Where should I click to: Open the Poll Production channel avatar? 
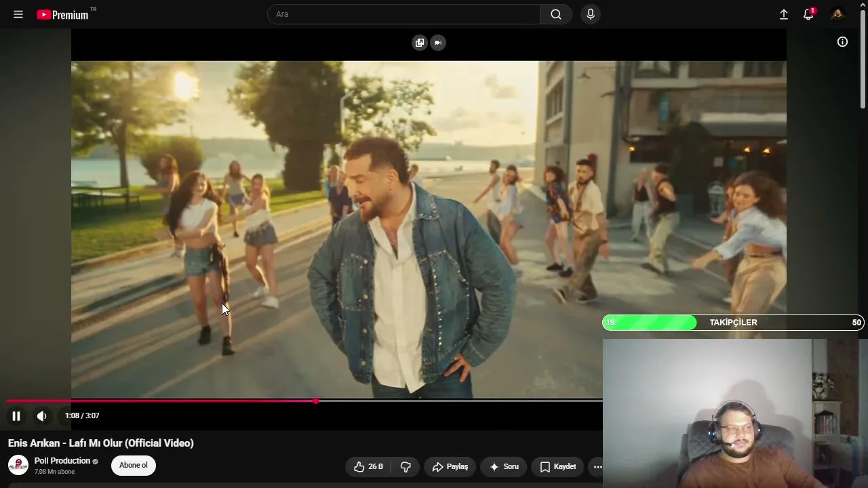point(18,466)
